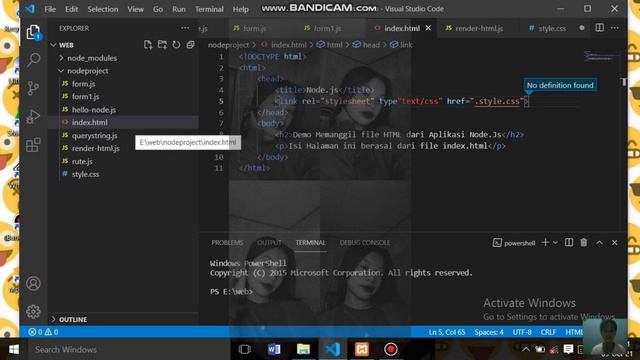The height and width of the screenshot is (360, 640).
Task: Click the Search Windows taskbar field
Action: point(129,349)
